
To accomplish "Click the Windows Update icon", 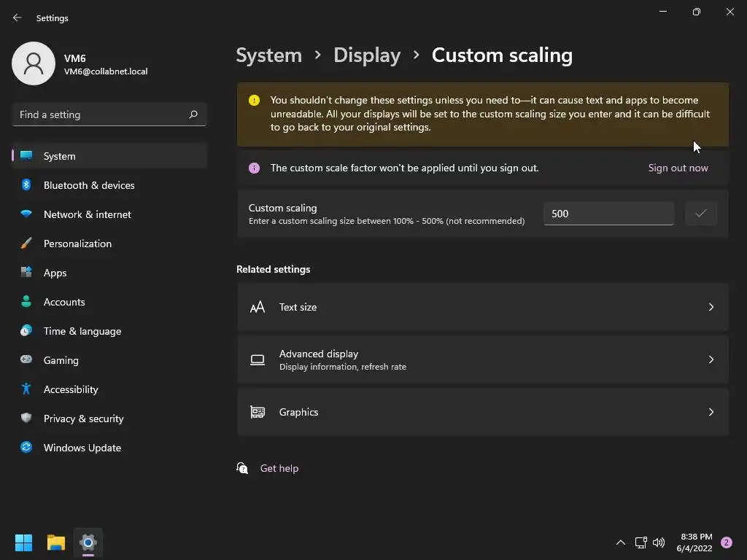I will tap(26, 448).
